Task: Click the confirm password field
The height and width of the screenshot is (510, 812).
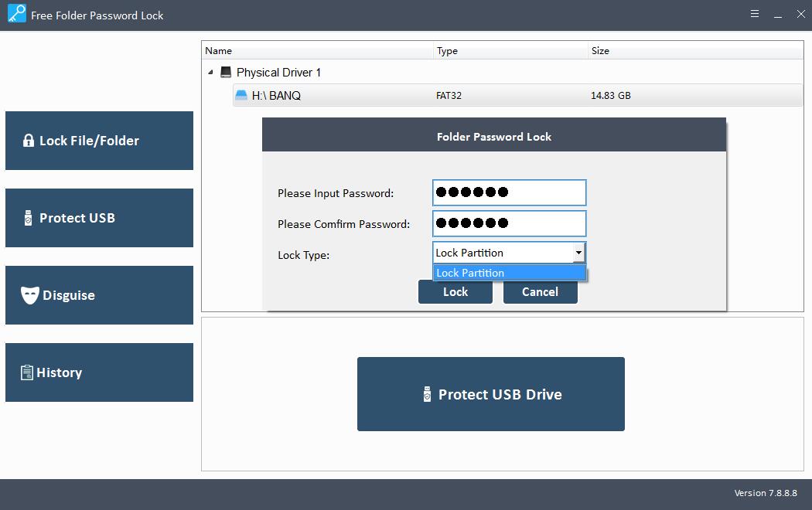Action: [509, 223]
